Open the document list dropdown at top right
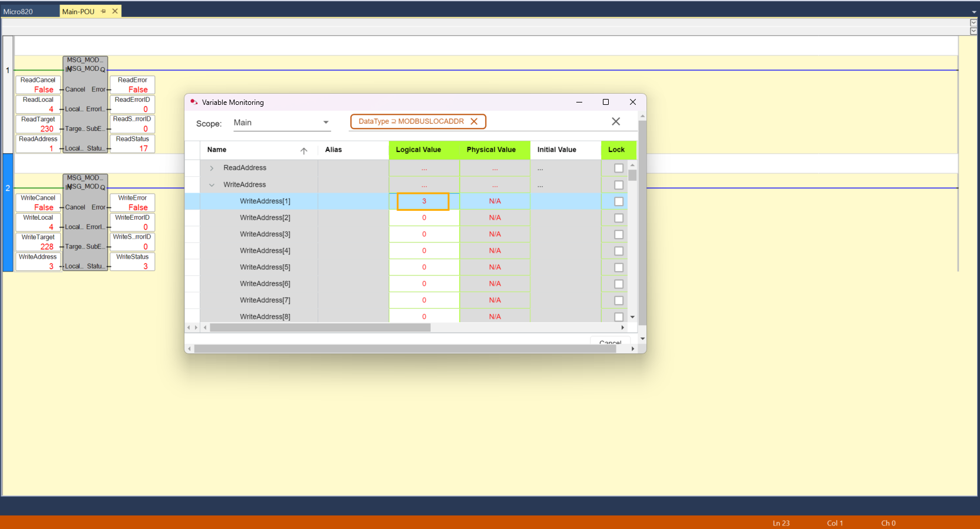This screenshot has height=529, width=980. (974, 12)
